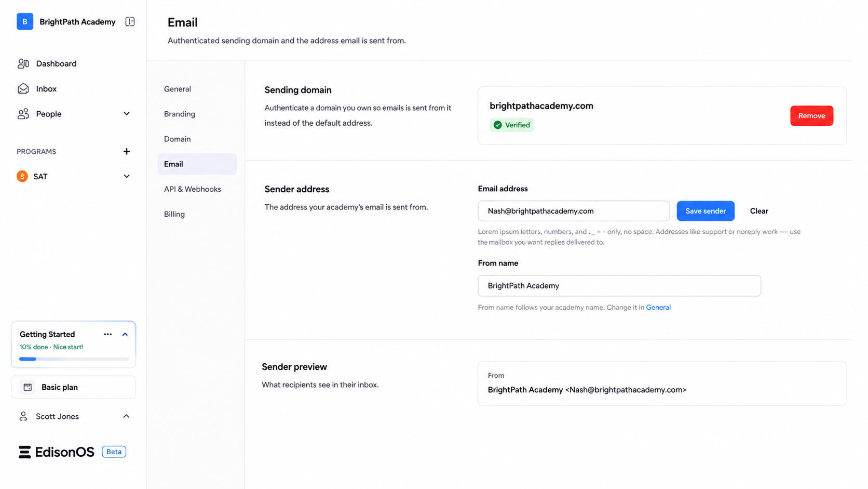
Task: Open Getting Started three-dot options
Action: 107,334
